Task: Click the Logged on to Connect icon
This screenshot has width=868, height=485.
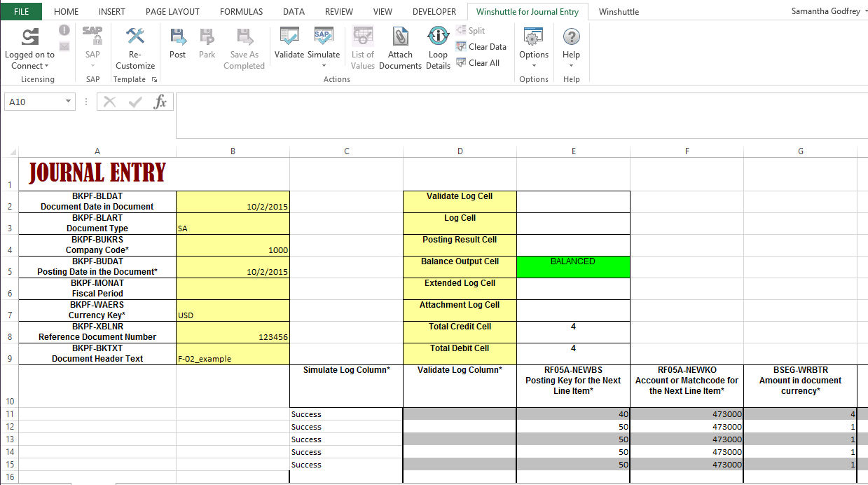Action: (x=29, y=36)
